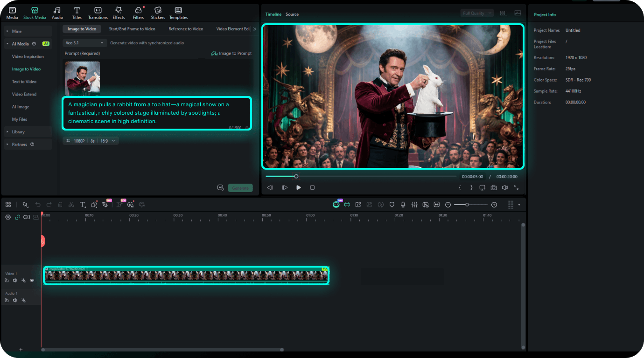Click the preview playback progress bar

pyautogui.click(x=361, y=176)
